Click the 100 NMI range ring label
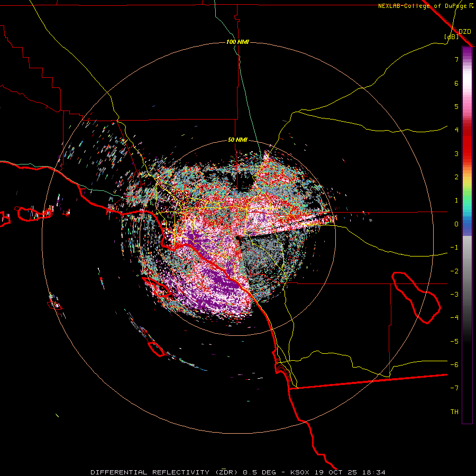Screen dimensions: 476x476 point(237,42)
